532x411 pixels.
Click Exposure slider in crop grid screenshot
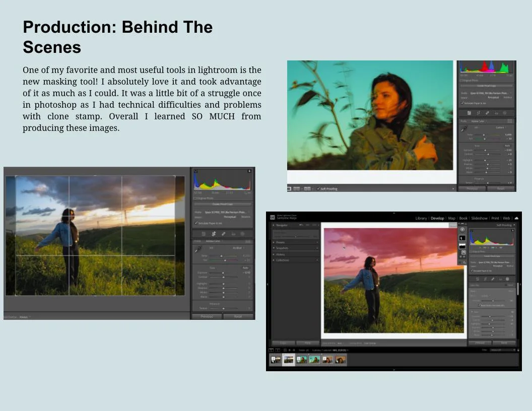point(223,272)
